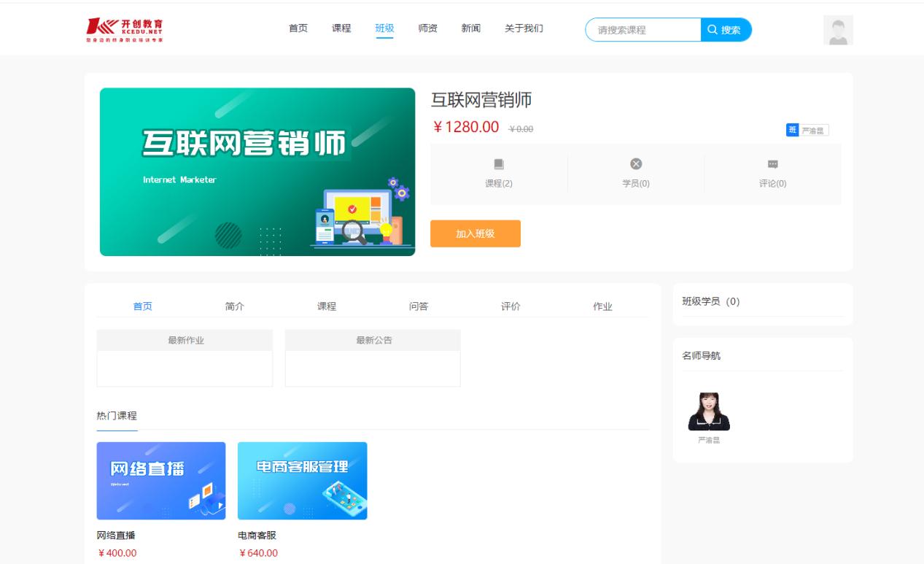The image size is (924, 564).
Task: Open the 互联网营销师 banner image
Action: pos(257,172)
